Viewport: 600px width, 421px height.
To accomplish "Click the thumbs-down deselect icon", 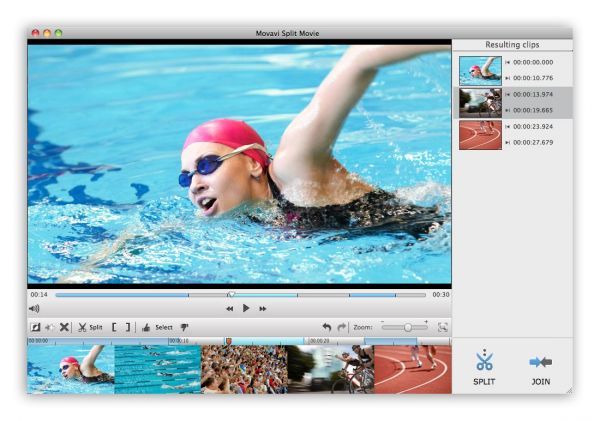I will 184,327.
